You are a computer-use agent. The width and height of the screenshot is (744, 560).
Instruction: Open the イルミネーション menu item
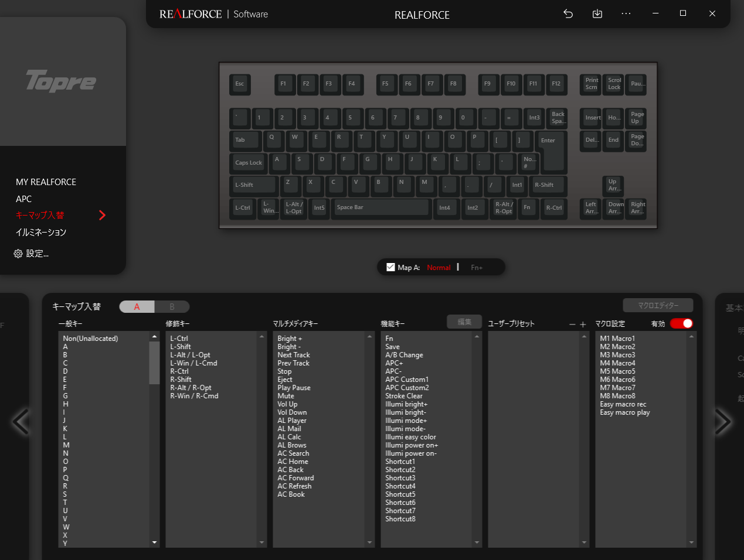coord(41,232)
